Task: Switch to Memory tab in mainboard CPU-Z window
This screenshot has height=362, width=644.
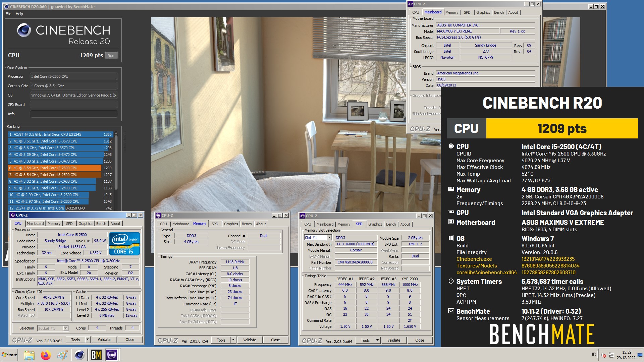Action: (451, 12)
